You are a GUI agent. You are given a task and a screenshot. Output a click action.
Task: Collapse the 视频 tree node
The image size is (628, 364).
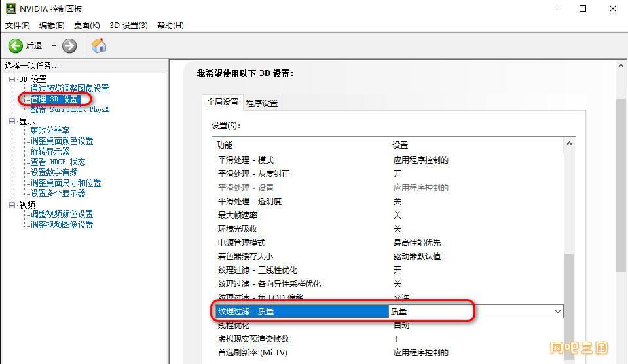(12, 205)
